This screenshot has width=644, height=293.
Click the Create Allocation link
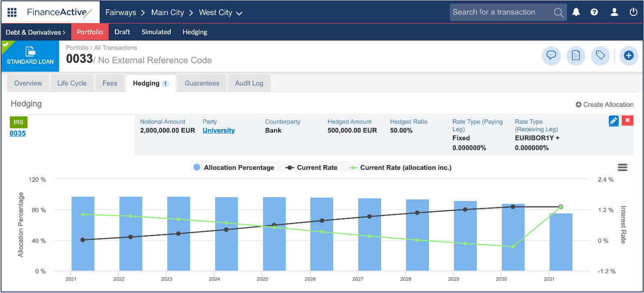(604, 105)
